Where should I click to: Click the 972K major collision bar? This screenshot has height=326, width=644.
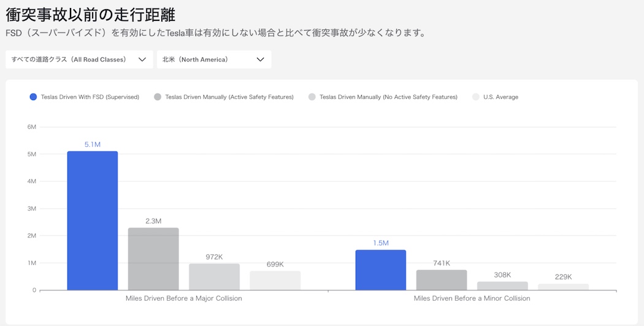tap(214, 276)
